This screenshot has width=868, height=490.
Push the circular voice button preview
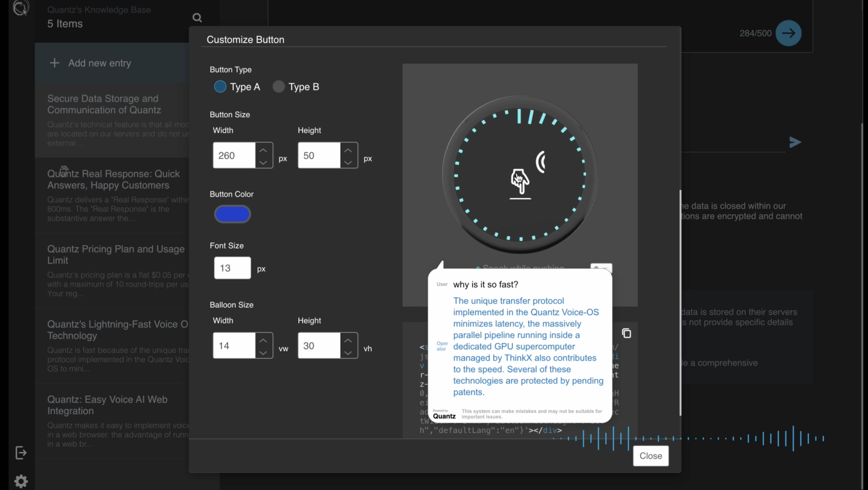click(x=520, y=174)
